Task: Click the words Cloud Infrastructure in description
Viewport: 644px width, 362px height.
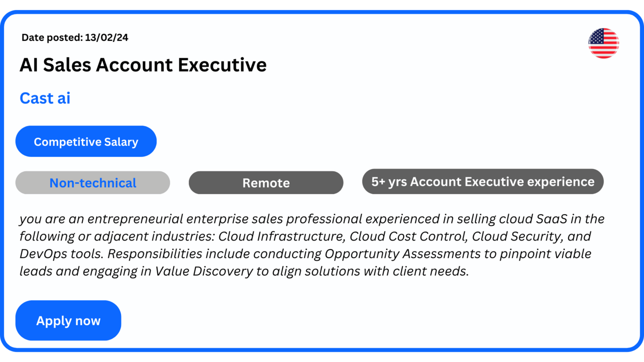Action: 281,236
